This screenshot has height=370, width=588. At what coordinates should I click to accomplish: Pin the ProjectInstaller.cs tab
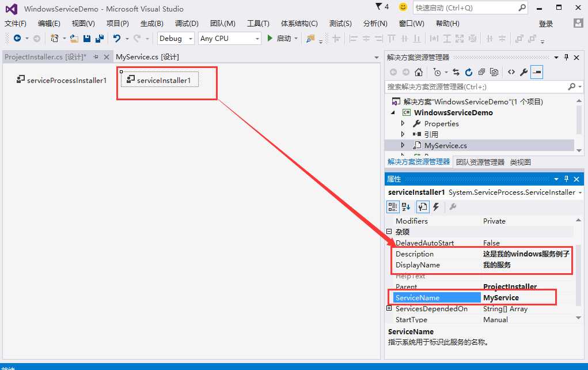pyautogui.click(x=96, y=56)
